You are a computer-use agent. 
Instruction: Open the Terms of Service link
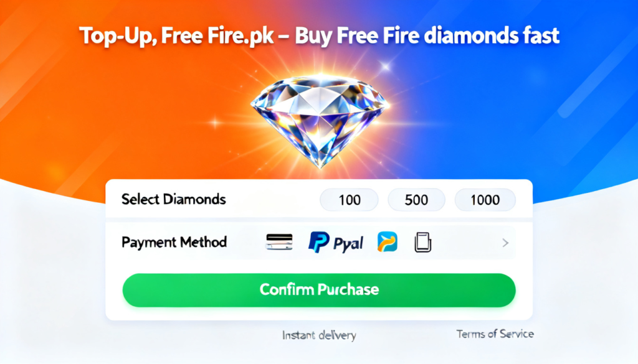495,334
